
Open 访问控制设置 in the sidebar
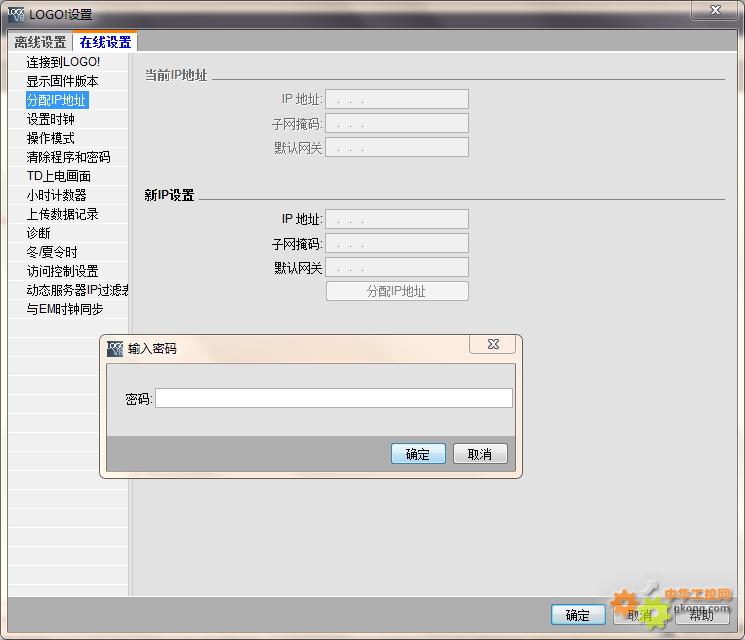point(62,271)
